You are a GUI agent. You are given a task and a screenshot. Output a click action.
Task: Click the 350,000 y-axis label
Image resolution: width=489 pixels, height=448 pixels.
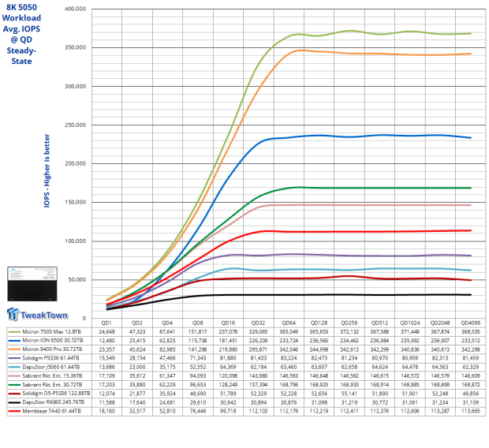pos(75,47)
